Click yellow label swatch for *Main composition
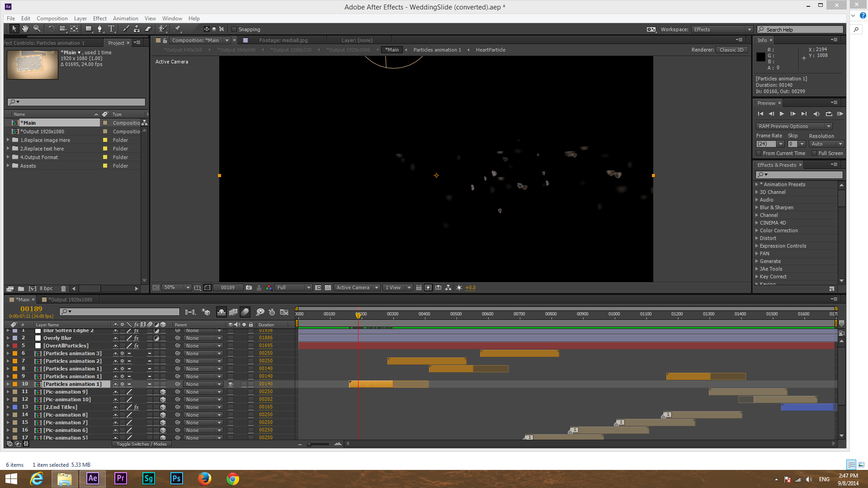The width and height of the screenshot is (868, 488). tap(105, 123)
